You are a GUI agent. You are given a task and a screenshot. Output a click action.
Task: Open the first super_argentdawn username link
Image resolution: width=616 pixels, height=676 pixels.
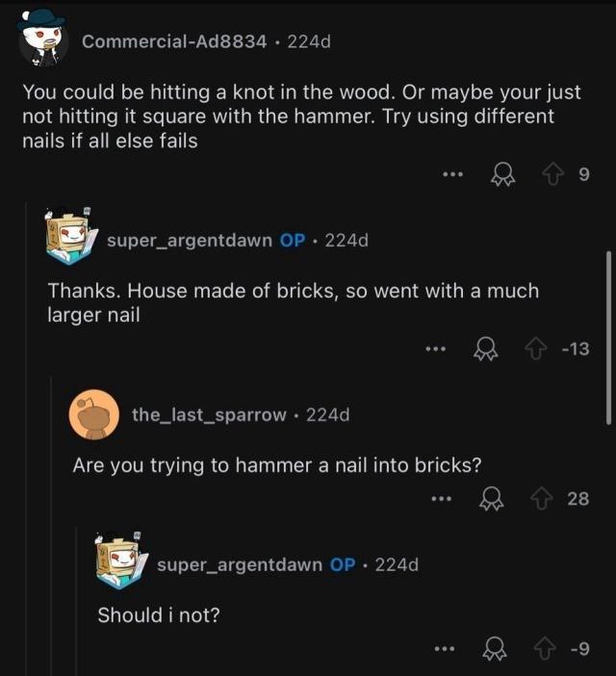tap(190, 239)
